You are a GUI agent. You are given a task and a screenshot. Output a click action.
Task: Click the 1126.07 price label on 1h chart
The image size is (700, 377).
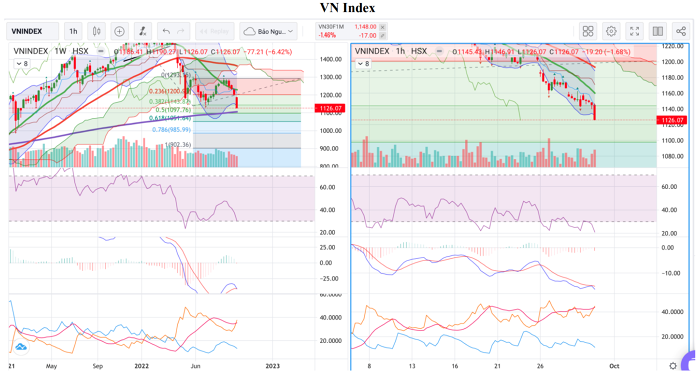(x=671, y=120)
